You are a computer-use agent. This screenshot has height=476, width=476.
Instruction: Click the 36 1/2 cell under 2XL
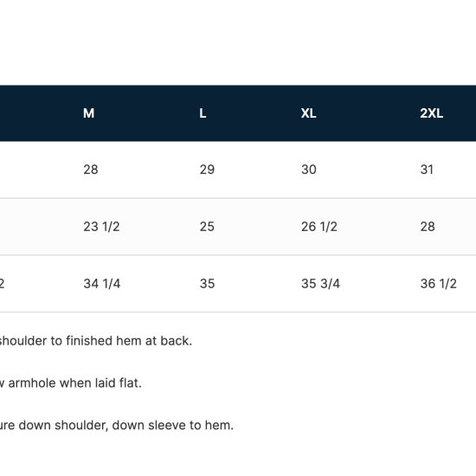pyautogui.click(x=439, y=284)
